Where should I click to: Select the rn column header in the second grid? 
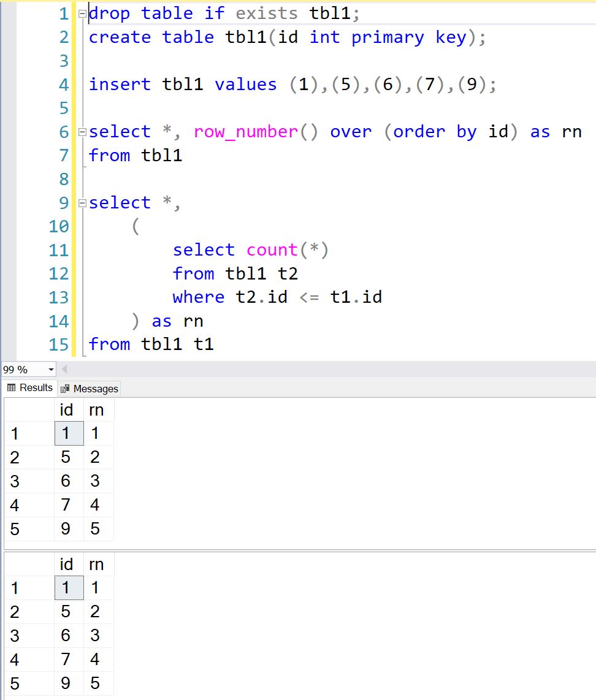(x=97, y=564)
